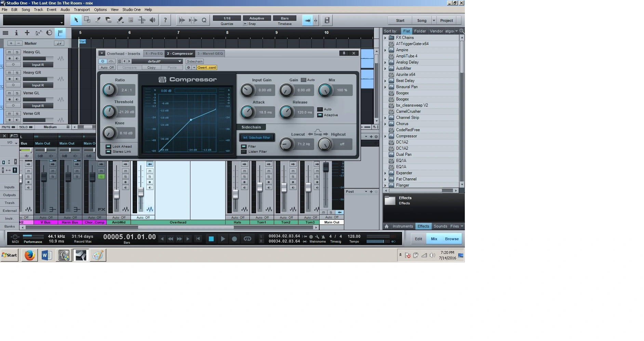
Task: Select the Mute tool
Action: click(x=131, y=20)
